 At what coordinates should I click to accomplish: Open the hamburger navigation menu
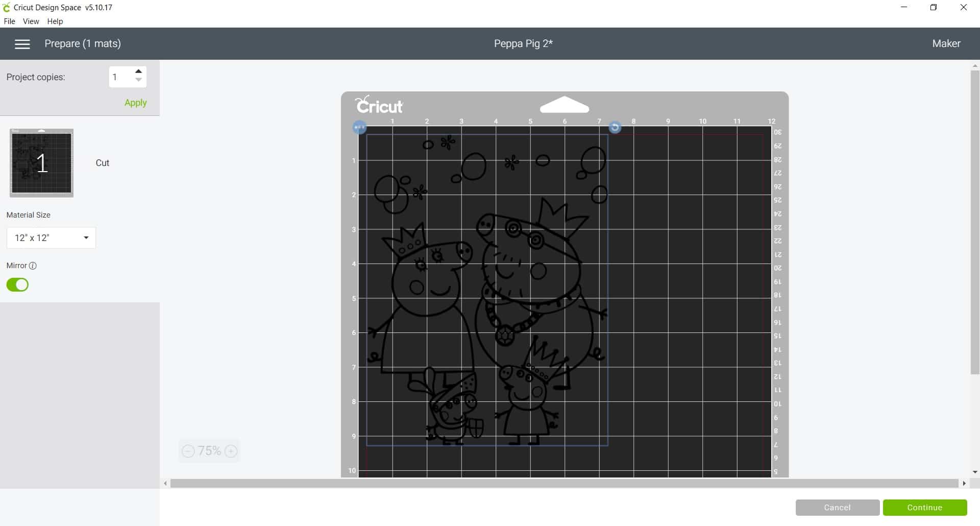point(22,43)
